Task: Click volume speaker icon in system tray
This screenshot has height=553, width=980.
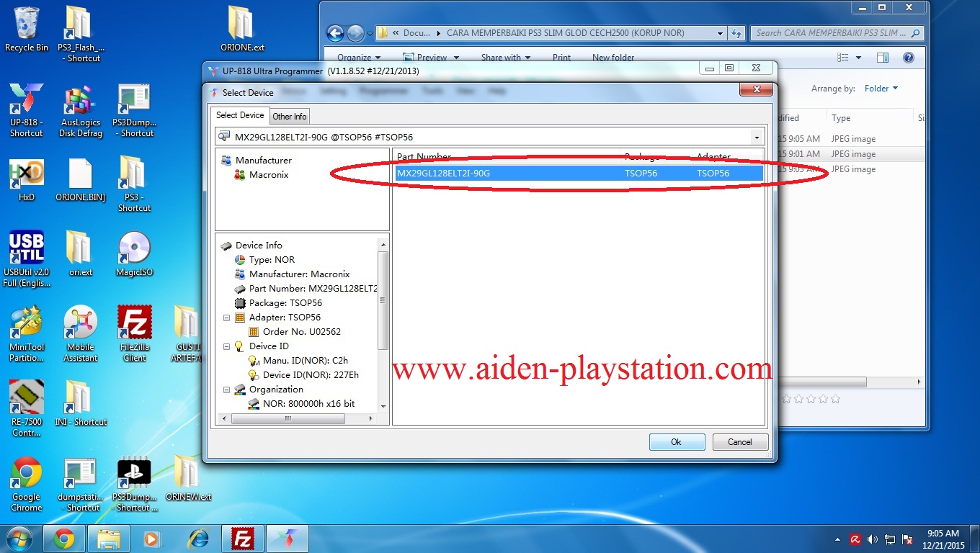Action: [873, 539]
